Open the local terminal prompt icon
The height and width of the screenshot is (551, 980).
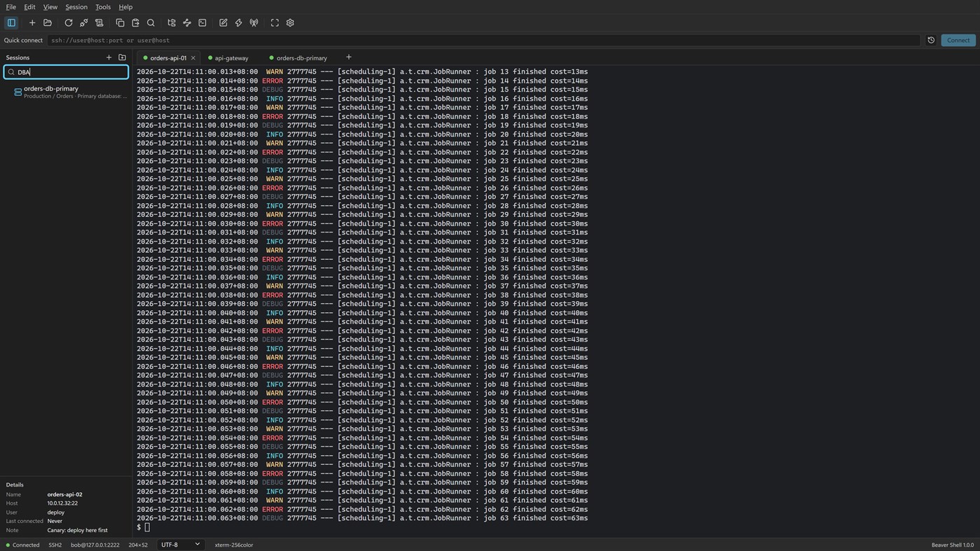202,23
